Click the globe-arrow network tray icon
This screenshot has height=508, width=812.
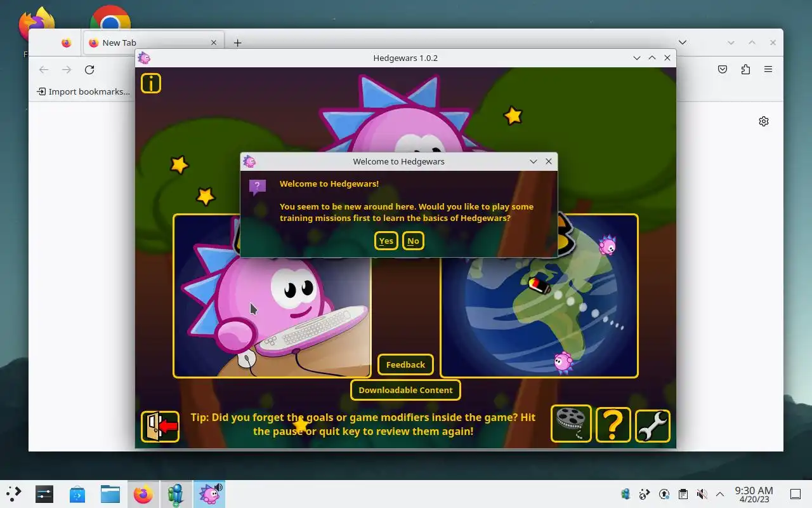point(645,494)
